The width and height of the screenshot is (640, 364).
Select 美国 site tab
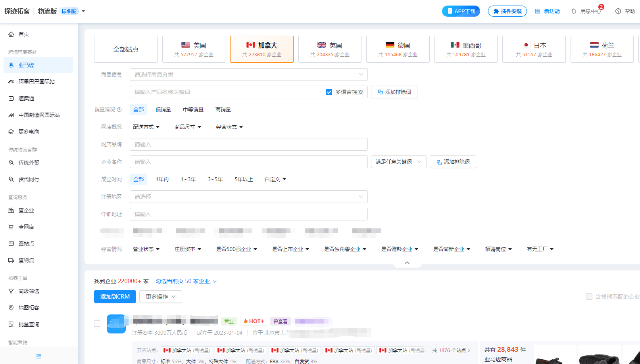click(x=194, y=49)
